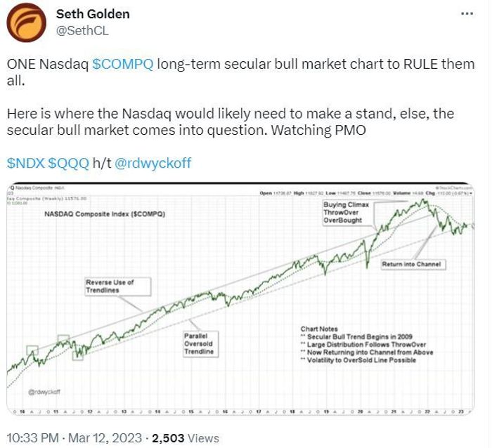The image size is (492, 448).
Task: Visit the @rdwyckoff mention
Action: 153,163
